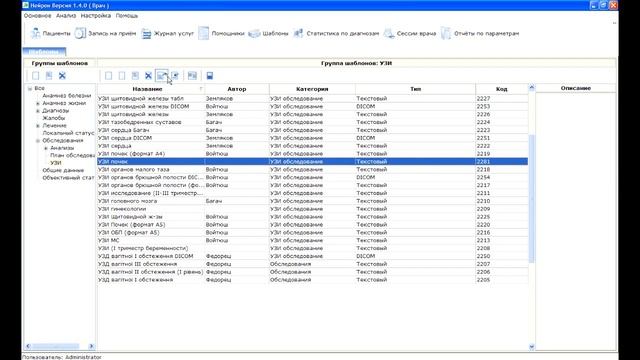Expand the Анализы subnode
Image resolution: width=640 pixels, height=360 pixels.
(x=46, y=148)
